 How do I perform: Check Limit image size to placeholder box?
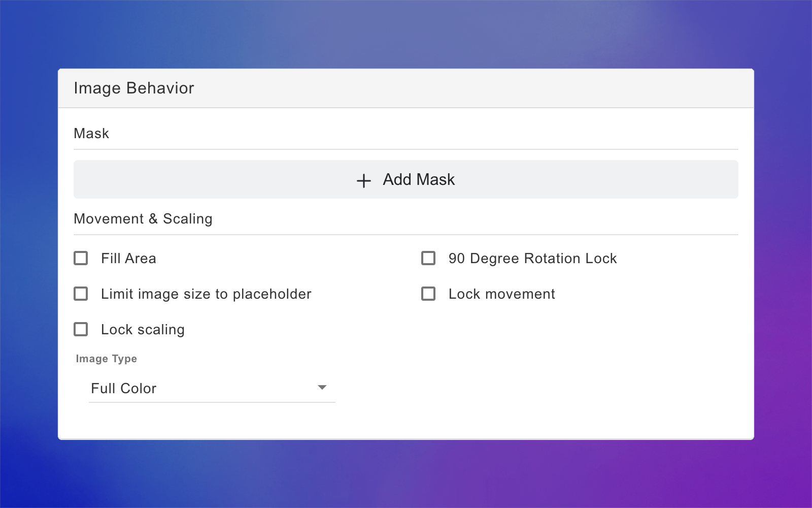tap(81, 294)
